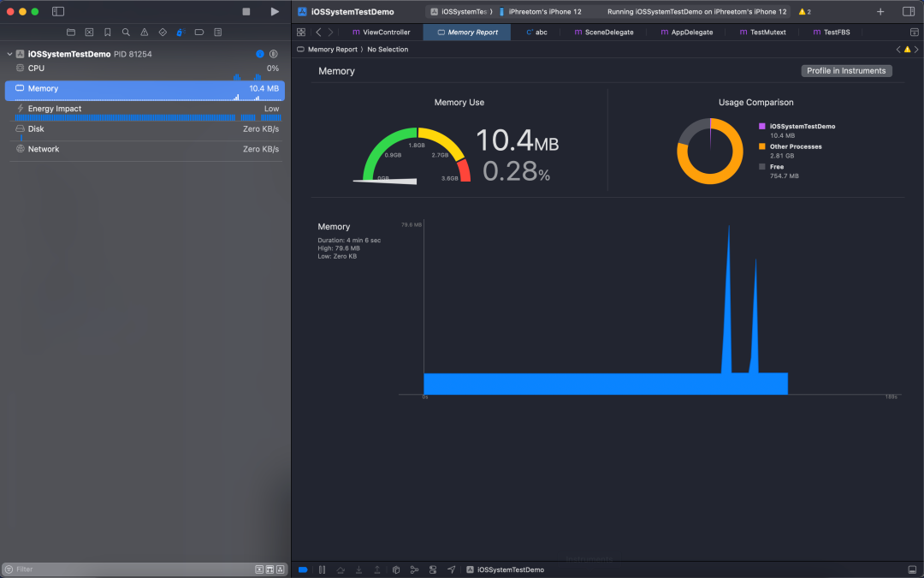This screenshot has width=924, height=578.
Task: Select the Network gauge row
Action: [x=145, y=149]
